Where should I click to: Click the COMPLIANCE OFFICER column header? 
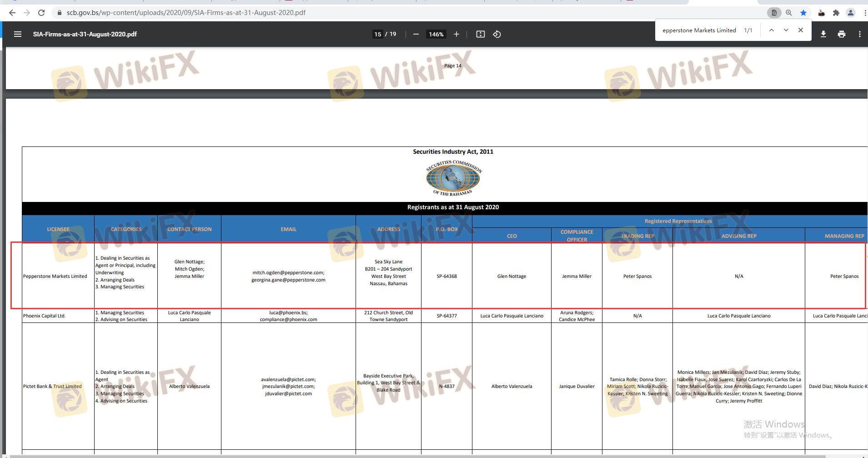coord(577,236)
